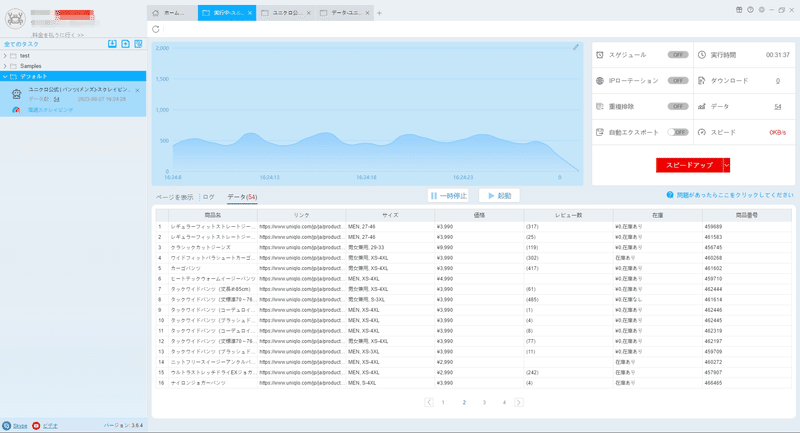
Task: Open the ページを表示 tab
Action: [174, 197]
